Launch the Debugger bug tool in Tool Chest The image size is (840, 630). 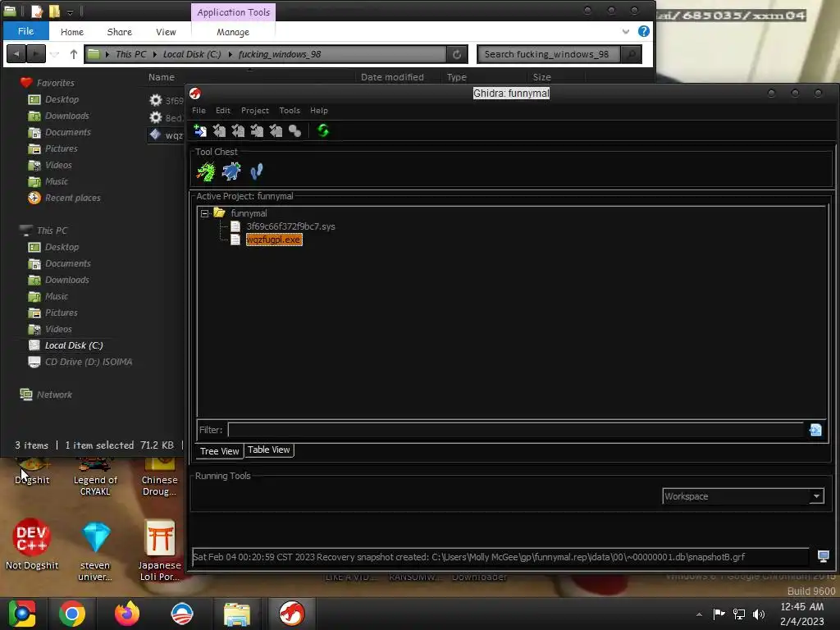coord(231,171)
